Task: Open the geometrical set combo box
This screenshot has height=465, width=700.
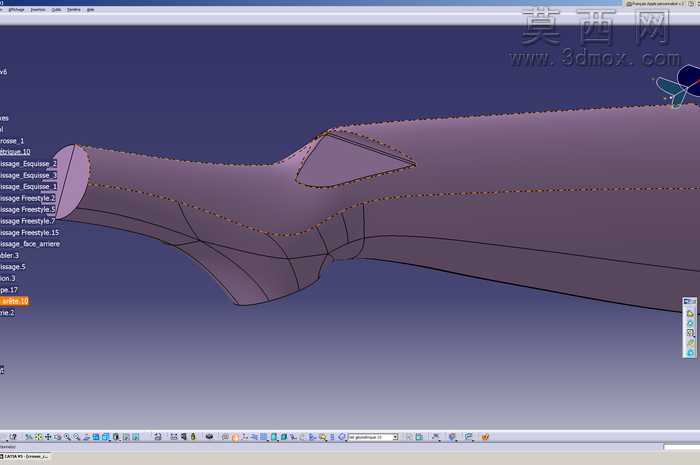Action: pyautogui.click(x=373, y=437)
